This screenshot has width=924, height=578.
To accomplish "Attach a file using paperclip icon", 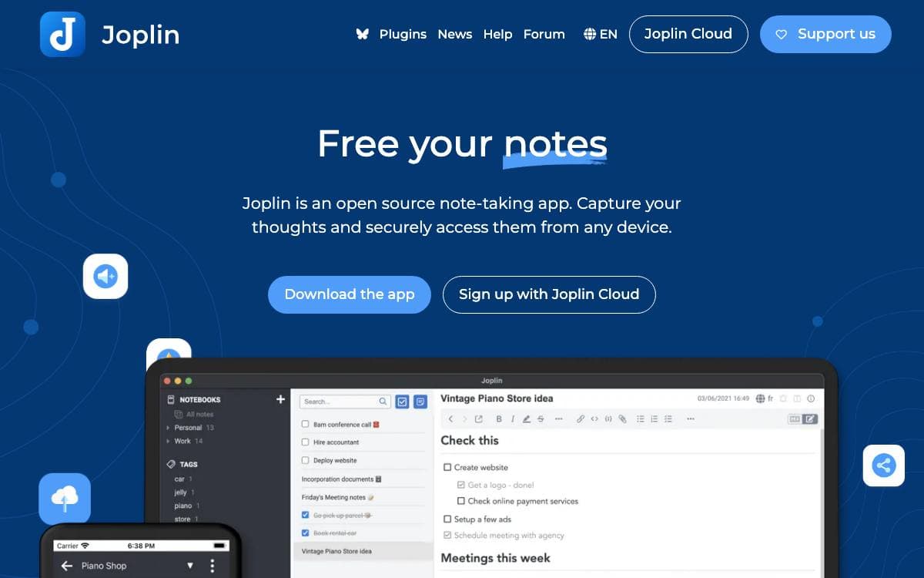I will (x=622, y=418).
